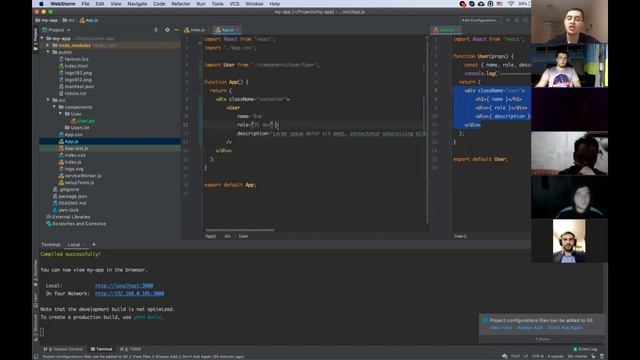
Task: Open Version Control tool window
Action: 63,349
